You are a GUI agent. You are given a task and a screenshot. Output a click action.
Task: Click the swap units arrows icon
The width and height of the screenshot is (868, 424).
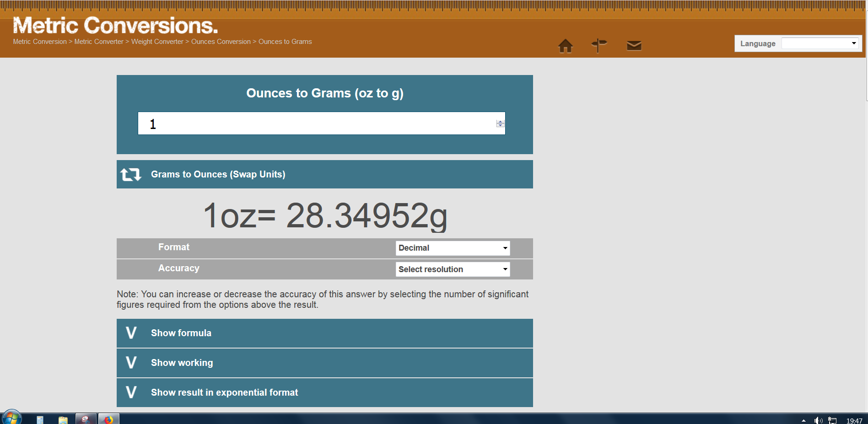(131, 174)
